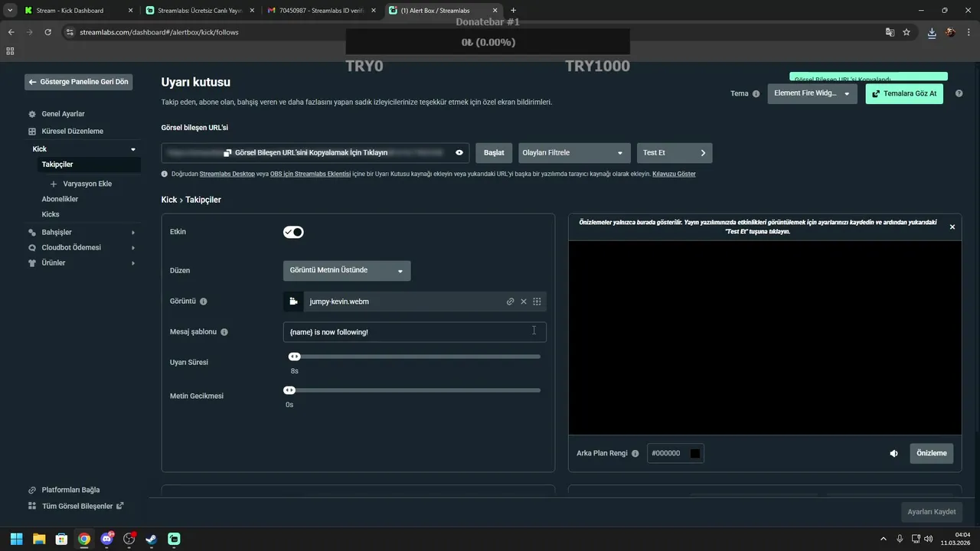
Task: Reload the page
Action: click(x=47, y=32)
